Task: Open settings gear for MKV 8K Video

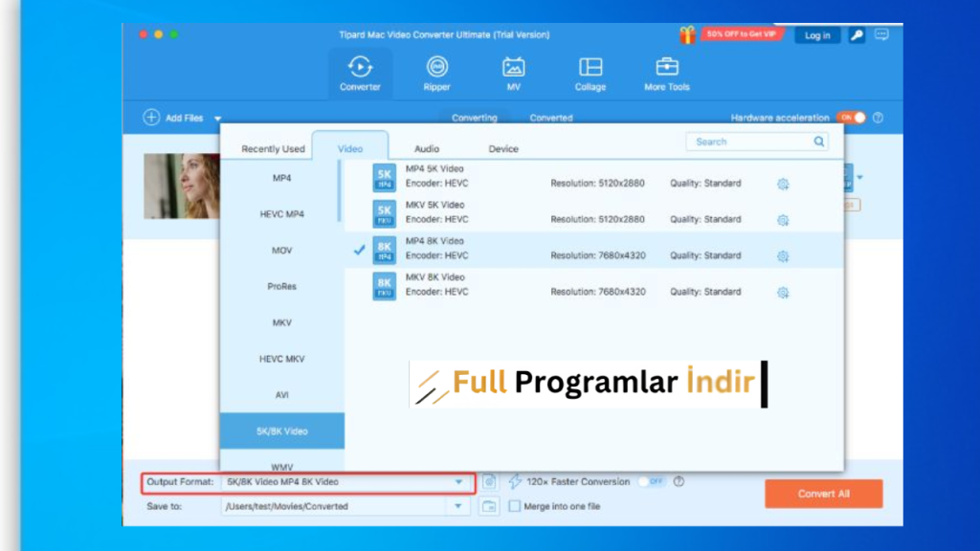Action: [783, 293]
